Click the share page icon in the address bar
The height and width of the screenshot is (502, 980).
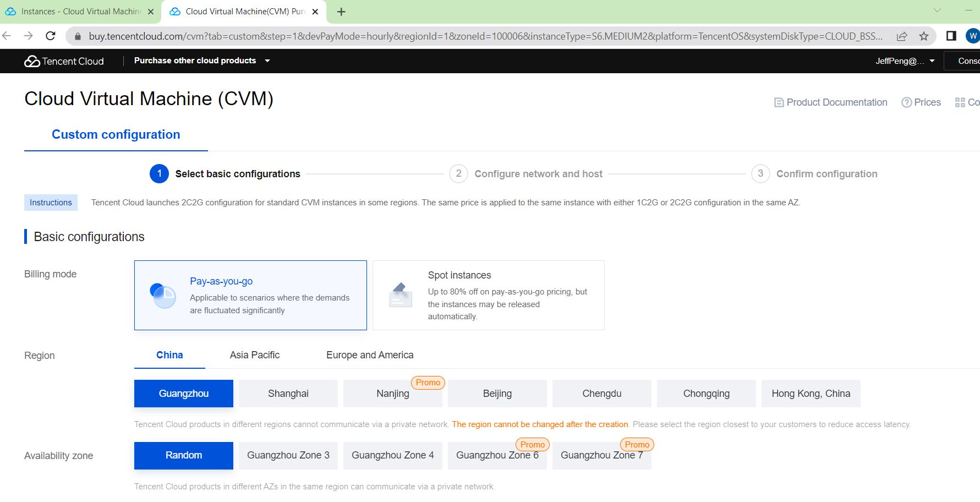pyautogui.click(x=902, y=36)
